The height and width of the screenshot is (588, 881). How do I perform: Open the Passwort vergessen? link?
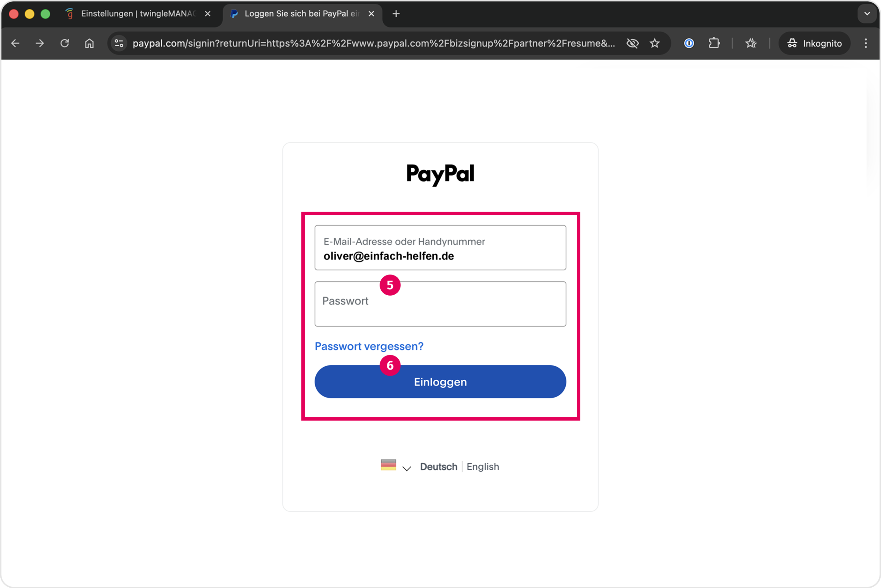click(x=369, y=346)
